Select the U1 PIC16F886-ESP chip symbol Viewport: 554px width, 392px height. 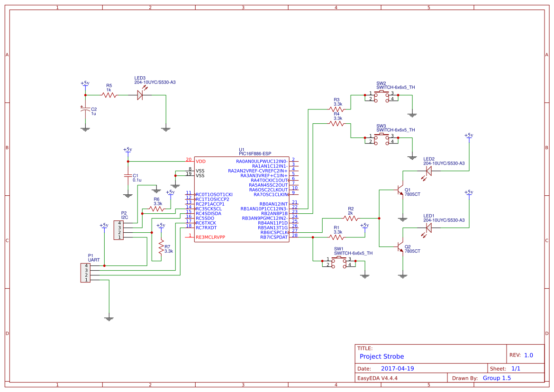point(242,199)
